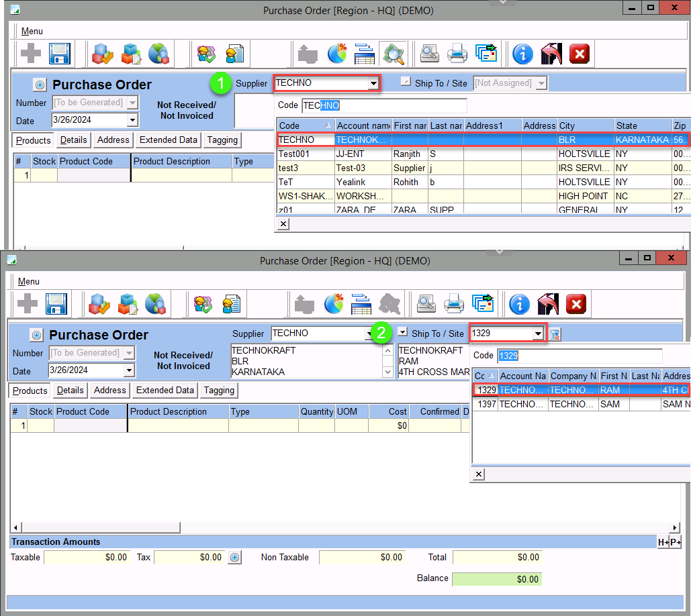This screenshot has height=616, width=691.
Task: Open the Ship To / Site 1329 dropdown
Action: 537,333
